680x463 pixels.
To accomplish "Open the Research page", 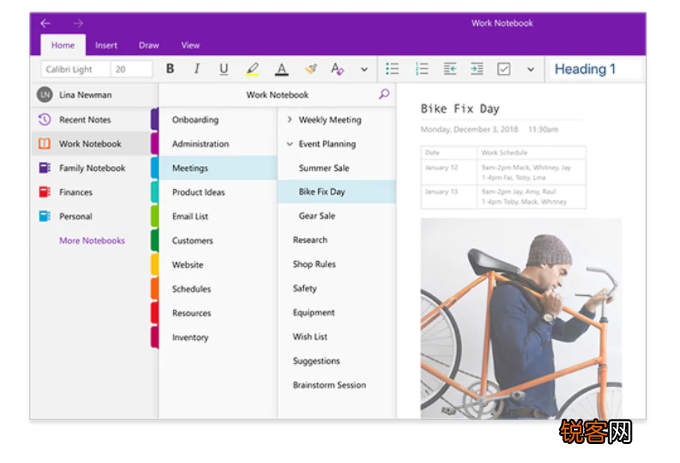I will click(337, 240).
